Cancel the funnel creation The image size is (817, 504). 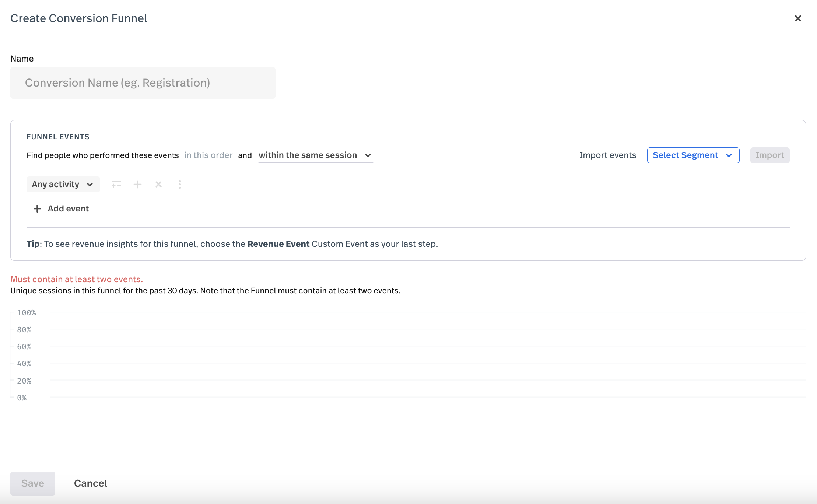pyautogui.click(x=90, y=483)
